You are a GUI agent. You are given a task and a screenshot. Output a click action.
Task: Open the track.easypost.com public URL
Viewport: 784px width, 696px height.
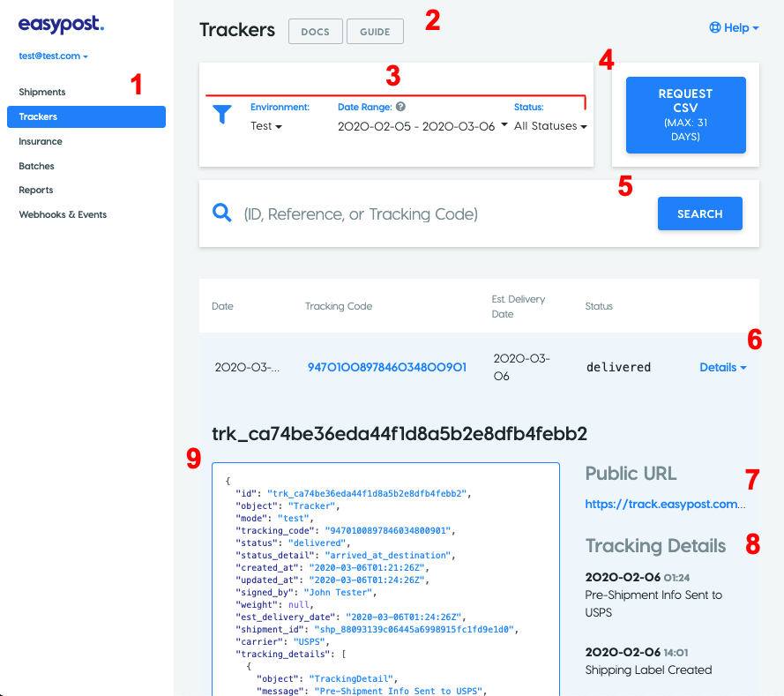[665, 504]
